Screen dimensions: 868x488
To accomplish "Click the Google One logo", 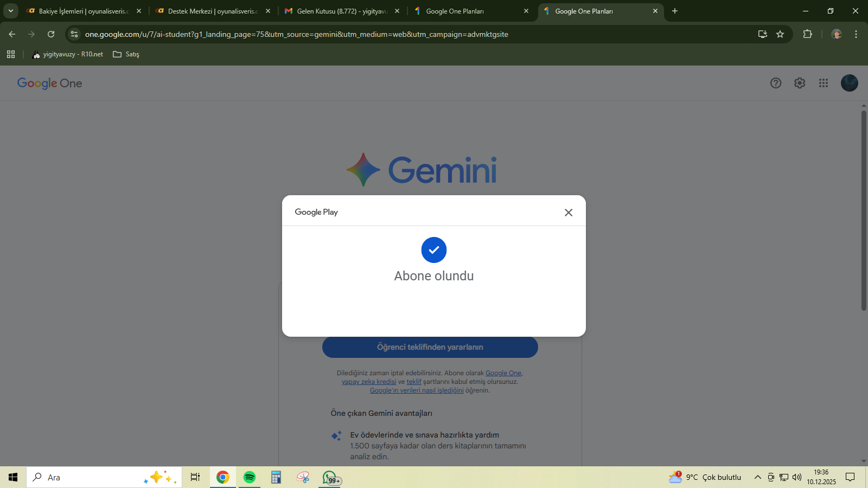I will [x=49, y=83].
